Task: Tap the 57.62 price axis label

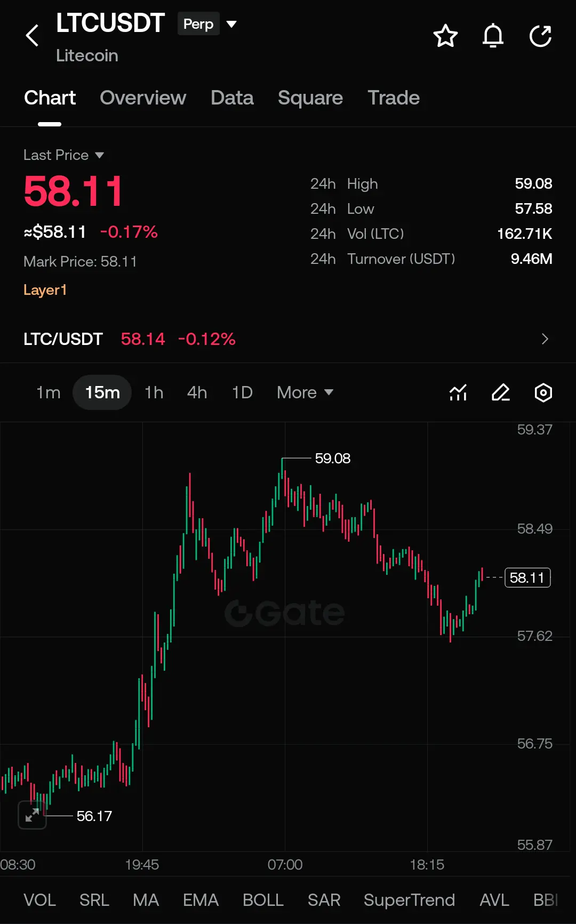Action: (x=534, y=636)
